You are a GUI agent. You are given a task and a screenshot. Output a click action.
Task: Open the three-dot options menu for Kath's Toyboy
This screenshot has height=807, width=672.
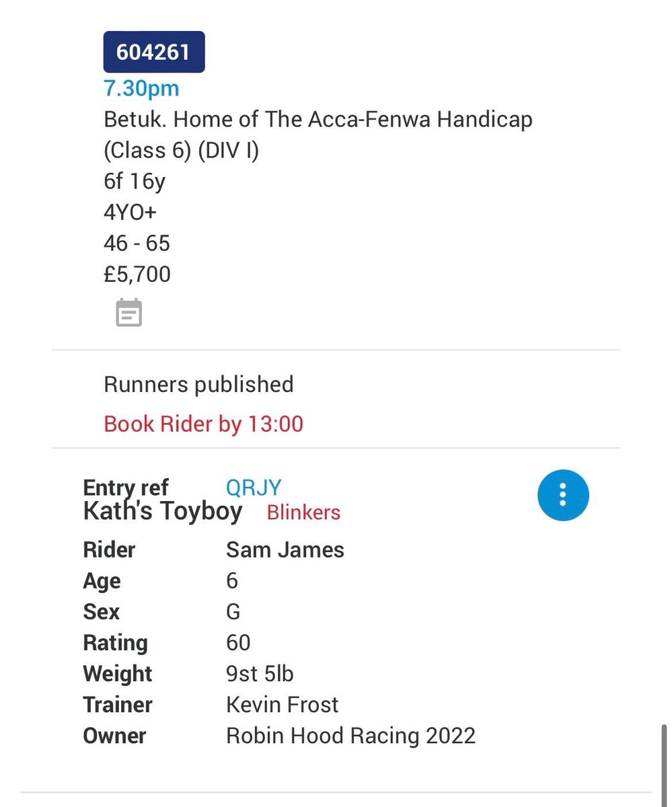(563, 495)
